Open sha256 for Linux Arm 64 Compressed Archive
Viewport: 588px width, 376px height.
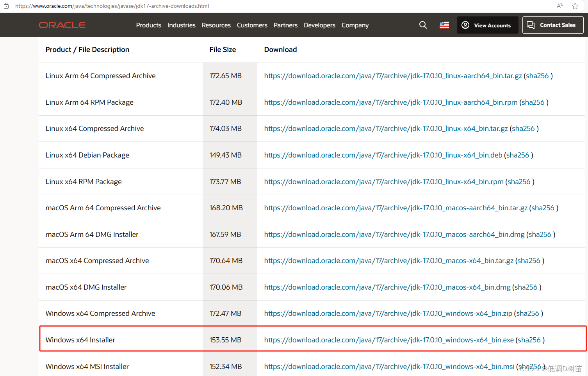[537, 76]
